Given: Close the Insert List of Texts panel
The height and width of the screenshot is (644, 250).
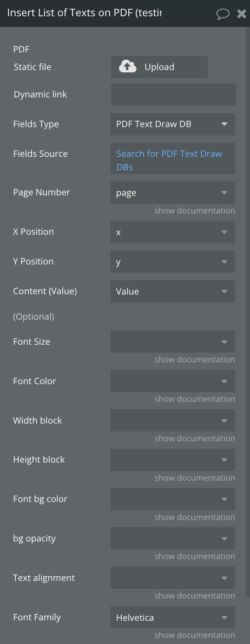Looking at the screenshot, I should click(x=242, y=13).
